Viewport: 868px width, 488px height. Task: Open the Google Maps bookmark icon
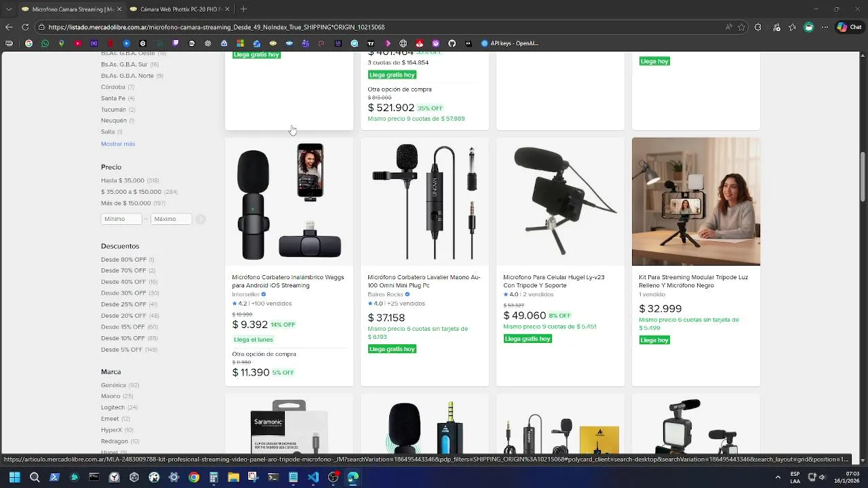61,43
